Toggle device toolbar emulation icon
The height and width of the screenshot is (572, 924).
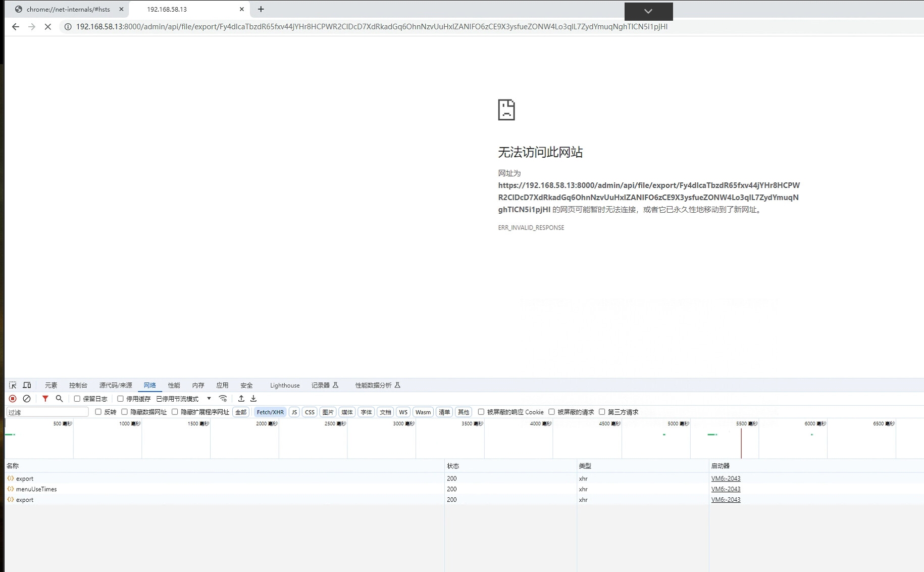point(27,385)
